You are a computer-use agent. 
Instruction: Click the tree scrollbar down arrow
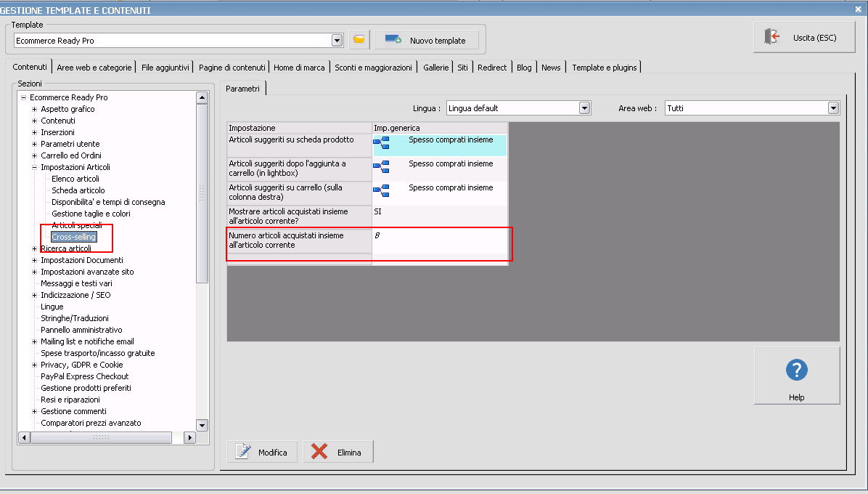point(202,425)
